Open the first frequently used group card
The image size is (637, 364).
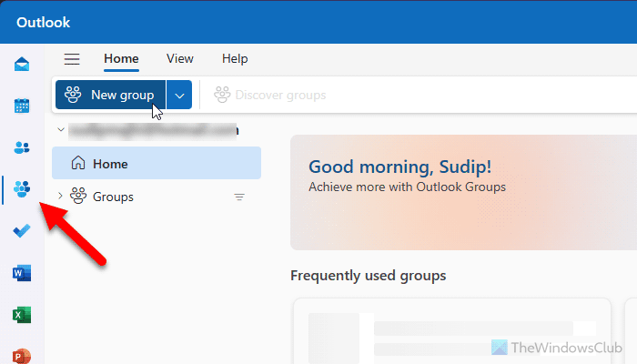pyautogui.click(x=451, y=331)
